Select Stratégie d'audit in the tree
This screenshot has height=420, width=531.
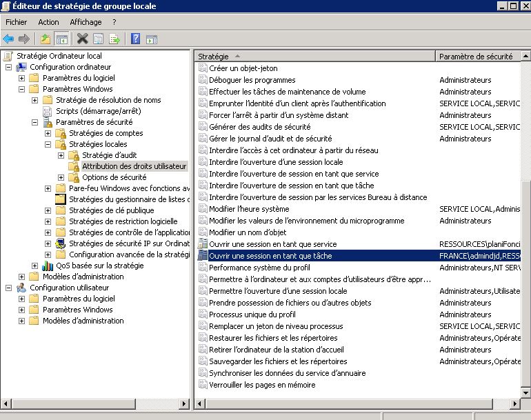pyautogui.click(x=109, y=155)
